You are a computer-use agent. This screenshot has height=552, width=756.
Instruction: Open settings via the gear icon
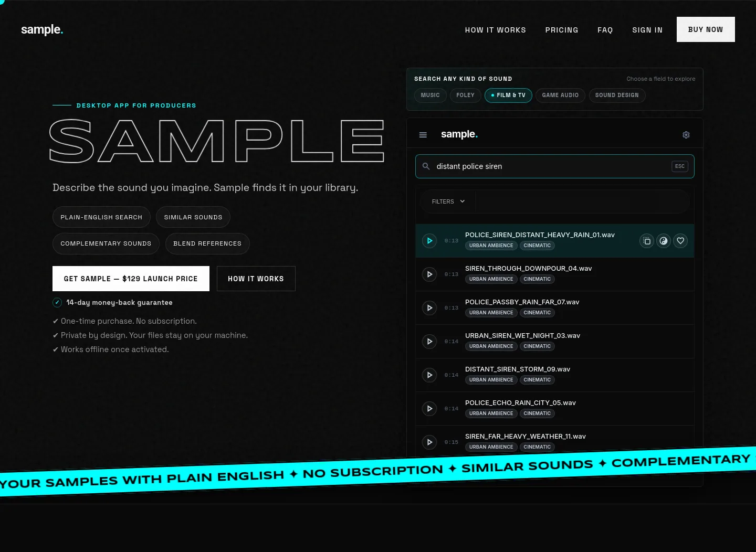pos(686,135)
